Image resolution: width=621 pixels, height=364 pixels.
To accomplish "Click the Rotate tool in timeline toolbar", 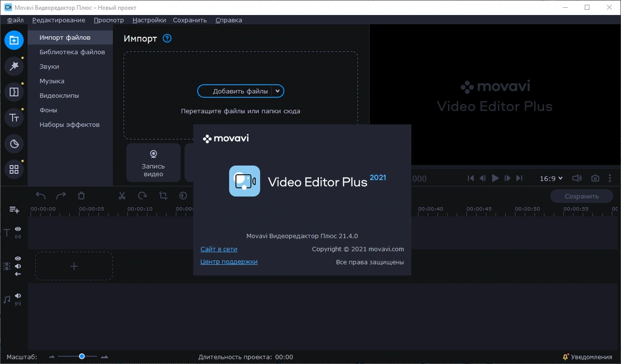I will [x=142, y=195].
